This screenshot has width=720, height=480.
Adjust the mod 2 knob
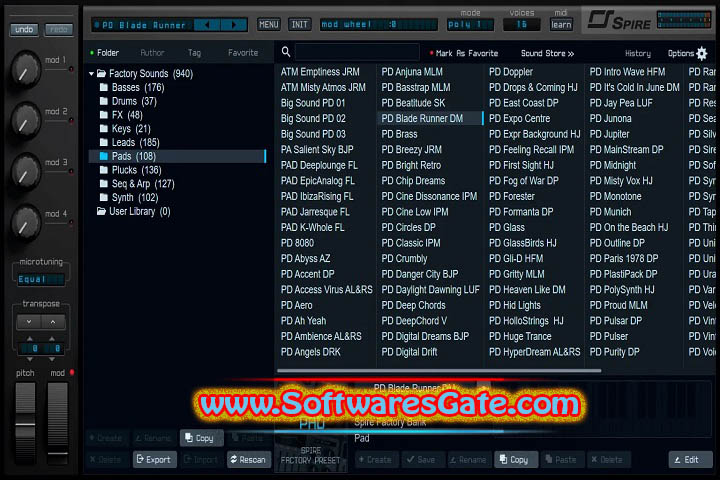(x=25, y=121)
